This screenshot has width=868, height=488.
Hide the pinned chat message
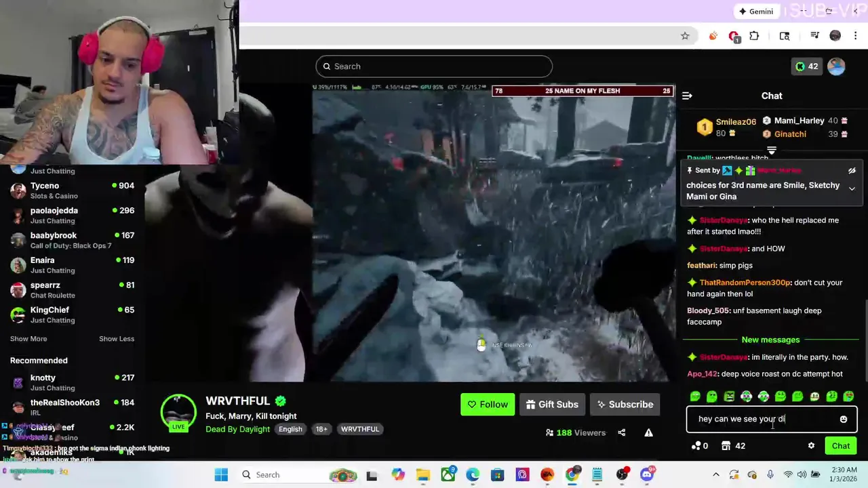852,171
